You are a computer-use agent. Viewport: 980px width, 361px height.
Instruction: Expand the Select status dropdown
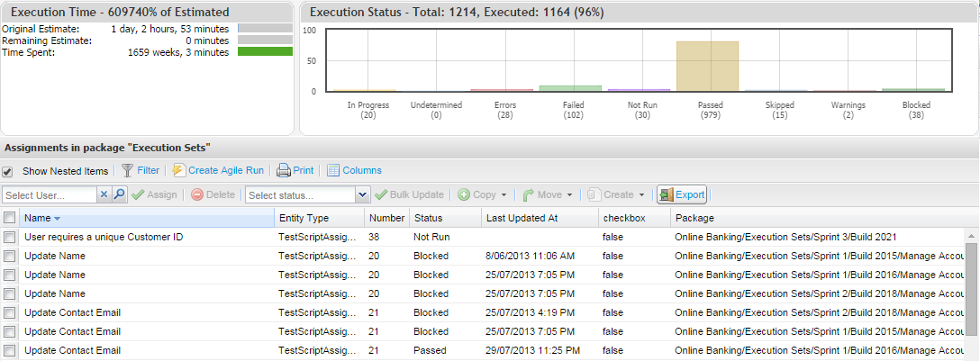tap(362, 194)
